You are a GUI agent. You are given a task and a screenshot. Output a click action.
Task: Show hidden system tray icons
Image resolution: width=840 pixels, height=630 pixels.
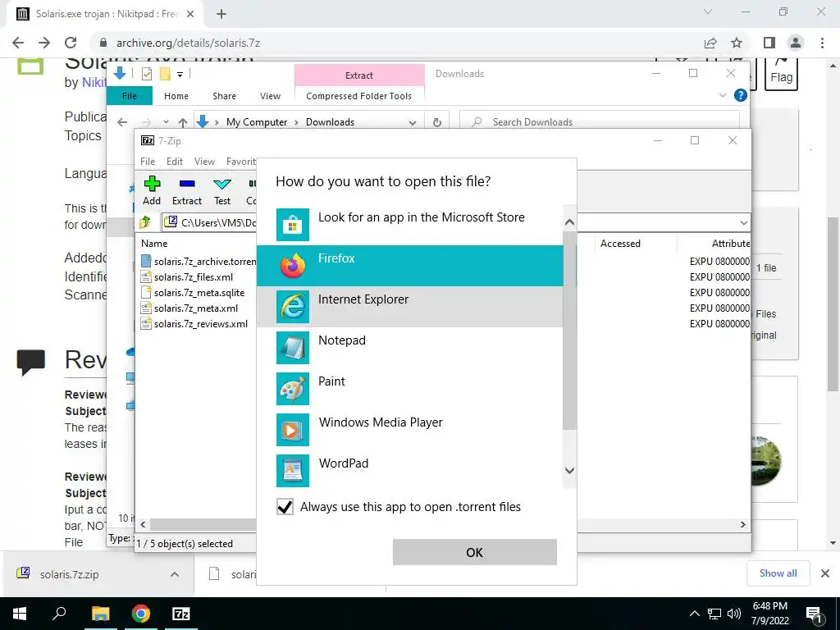coord(694,614)
